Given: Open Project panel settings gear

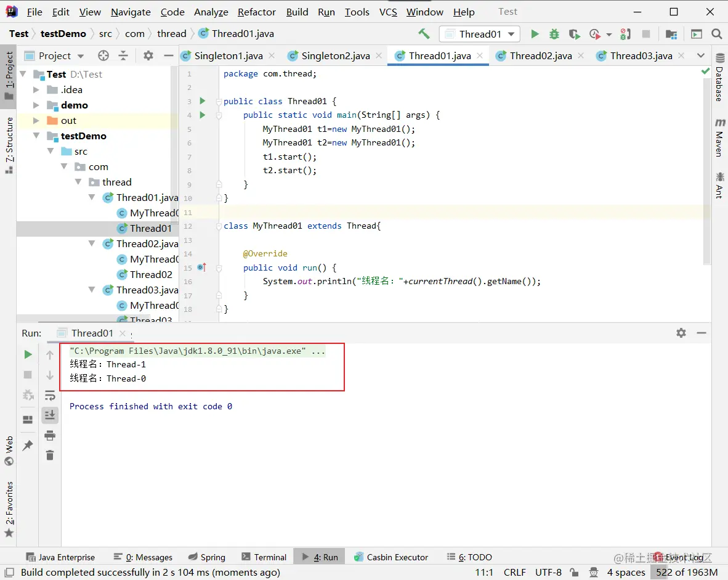Looking at the screenshot, I should [x=148, y=55].
